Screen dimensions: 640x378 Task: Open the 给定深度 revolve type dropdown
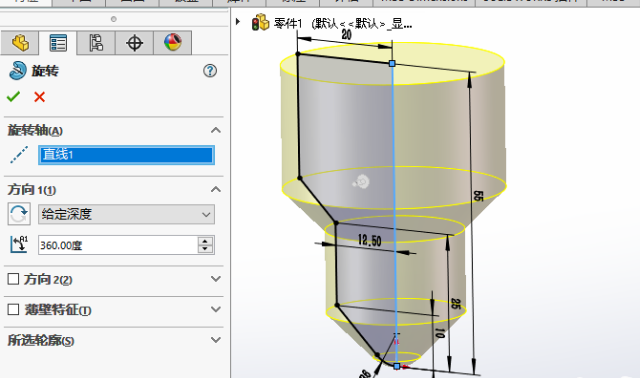click(x=126, y=214)
